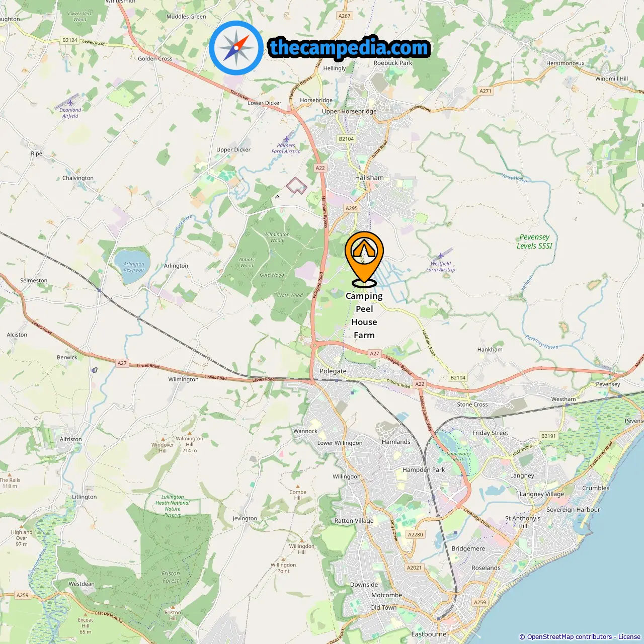Click the Wilmington Hill peak triangle icon
The image size is (644, 644).
190,433
